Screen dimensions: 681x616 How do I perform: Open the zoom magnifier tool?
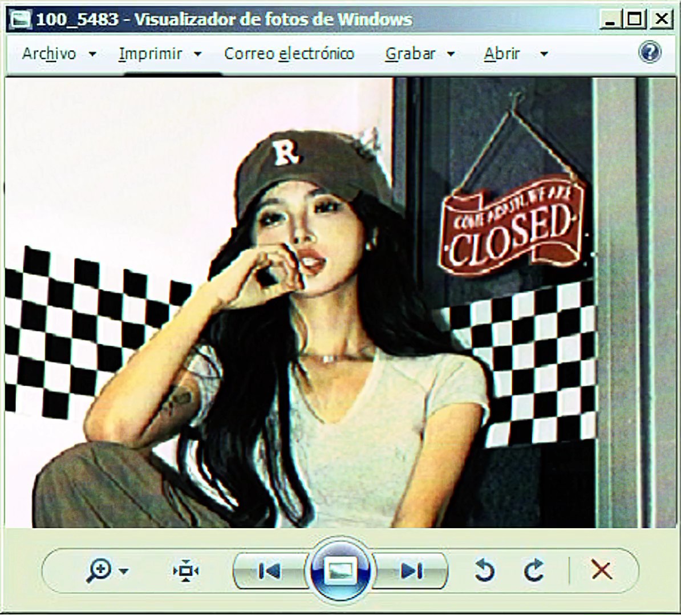100,570
